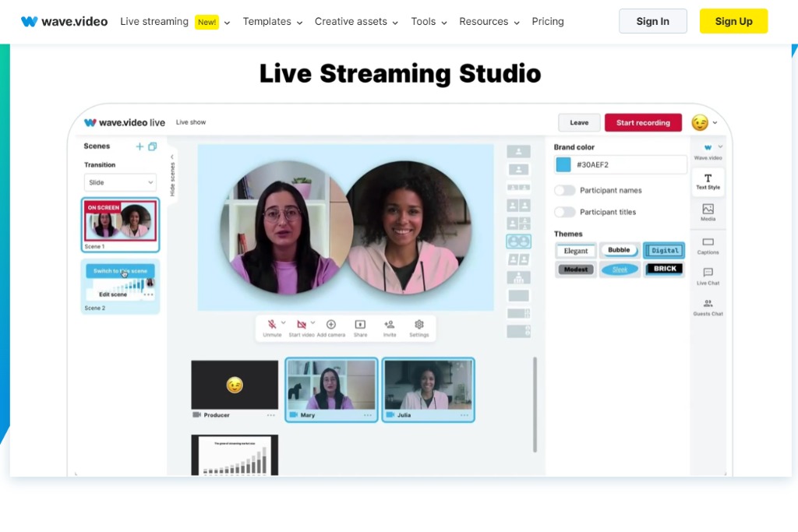Add a new scene with plus icon
Screen dimensions: 798x532
pyautogui.click(x=139, y=146)
